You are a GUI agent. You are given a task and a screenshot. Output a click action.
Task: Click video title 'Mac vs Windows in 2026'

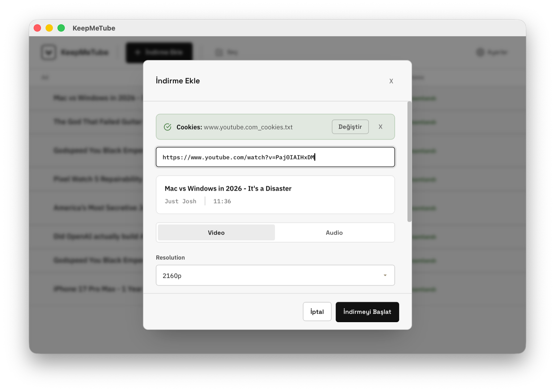[228, 189]
